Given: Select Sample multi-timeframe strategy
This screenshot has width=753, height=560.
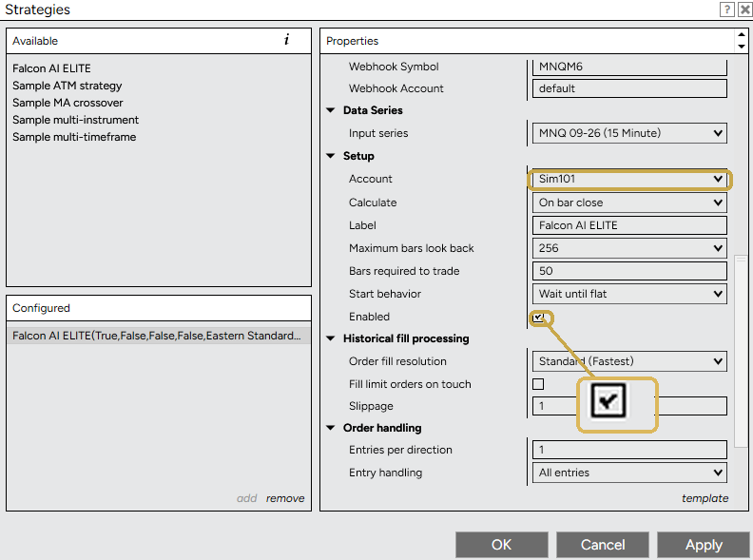Looking at the screenshot, I should point(74,137).
